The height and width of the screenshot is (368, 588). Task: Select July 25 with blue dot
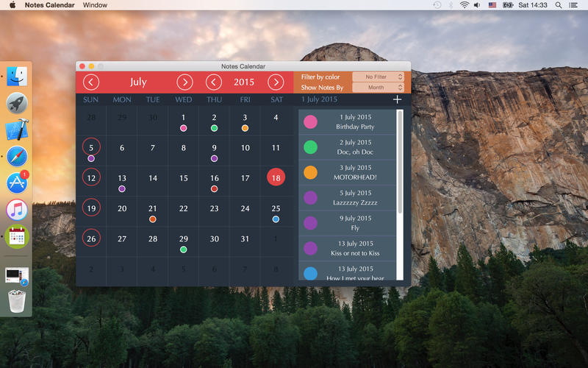(x=276, y=212)
